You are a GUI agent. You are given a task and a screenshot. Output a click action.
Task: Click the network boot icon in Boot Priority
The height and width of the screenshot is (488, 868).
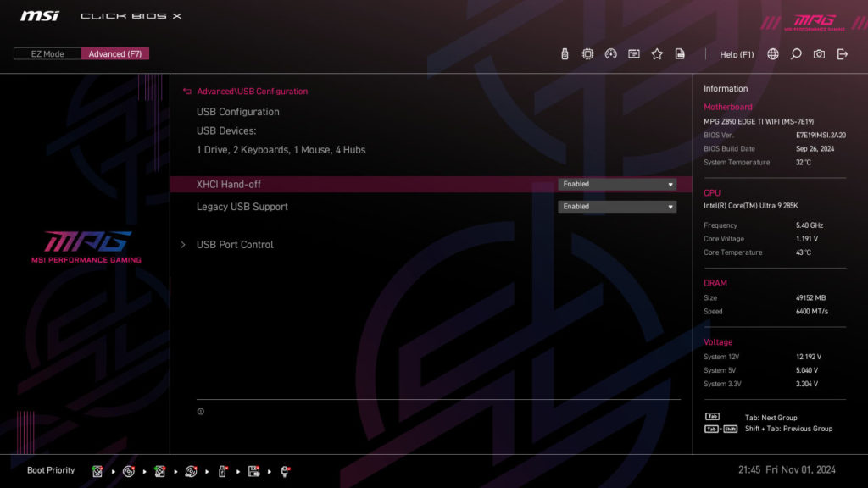[285, 471]
